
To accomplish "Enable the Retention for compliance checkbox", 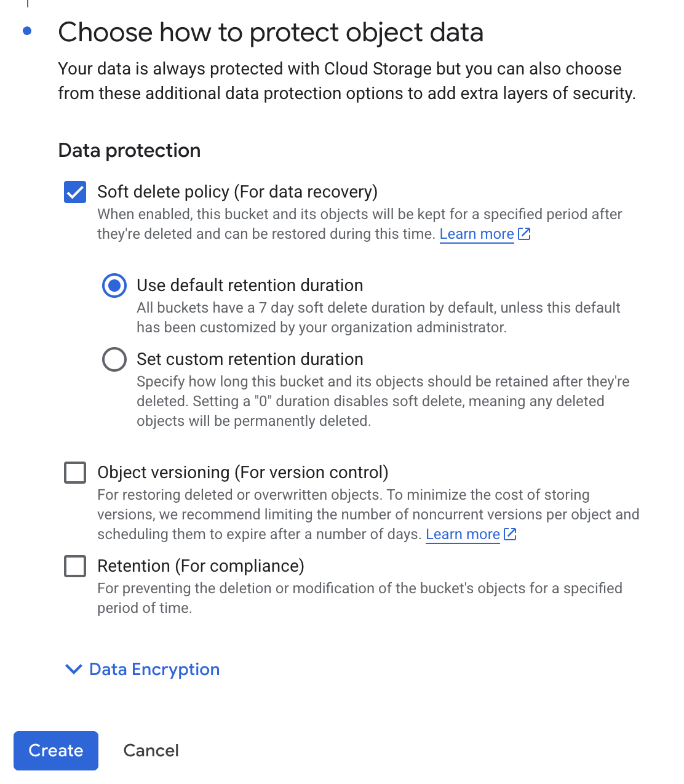I will click(75, 566).
